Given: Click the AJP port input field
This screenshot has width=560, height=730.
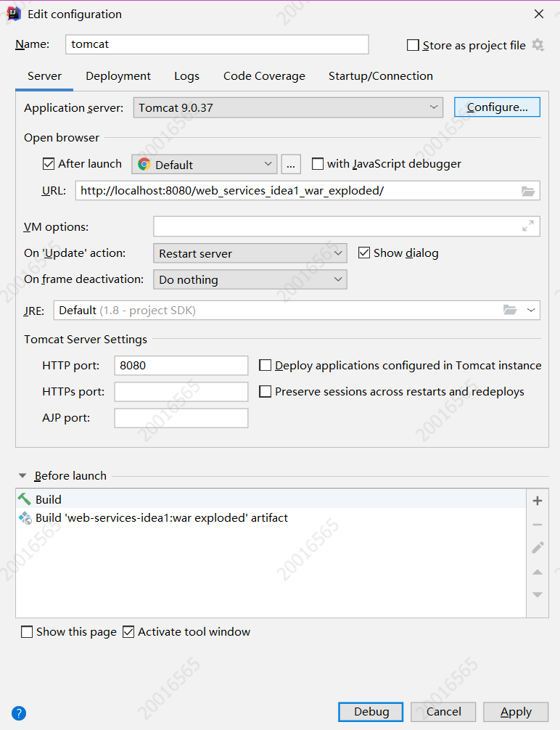Looking at the screenshot, I should tap(181, 417).
